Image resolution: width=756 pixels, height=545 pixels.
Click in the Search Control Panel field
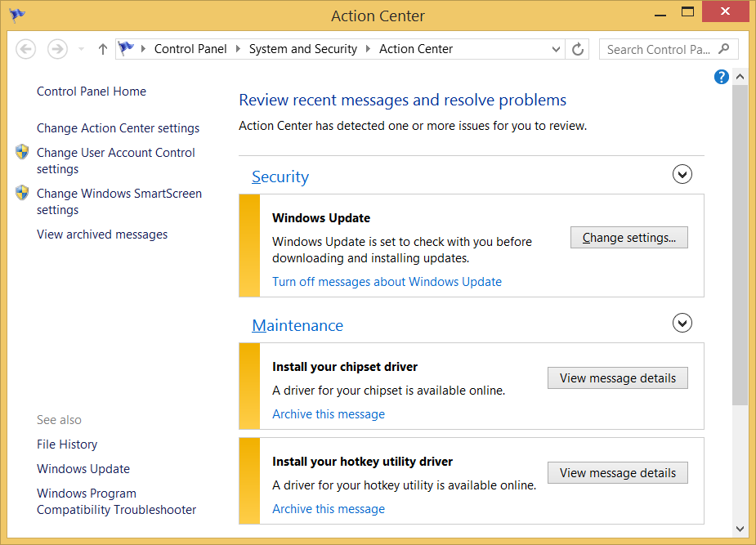click(x=658, y=49)
